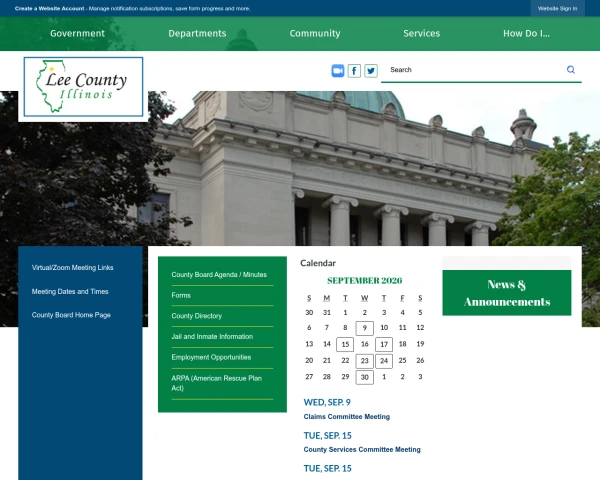
Task: Open Jail and Inmate Information
Action: tap(212, 336)
